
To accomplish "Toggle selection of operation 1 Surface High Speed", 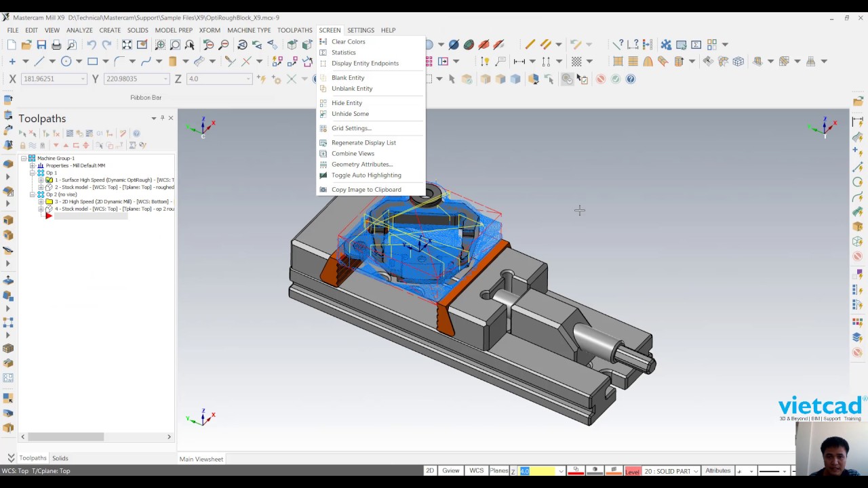I will [x=49, y=180].
